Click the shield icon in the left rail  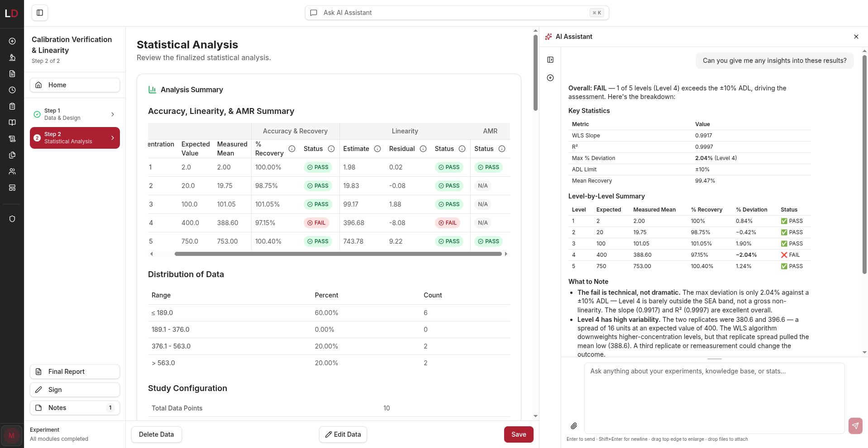point(12,219)
